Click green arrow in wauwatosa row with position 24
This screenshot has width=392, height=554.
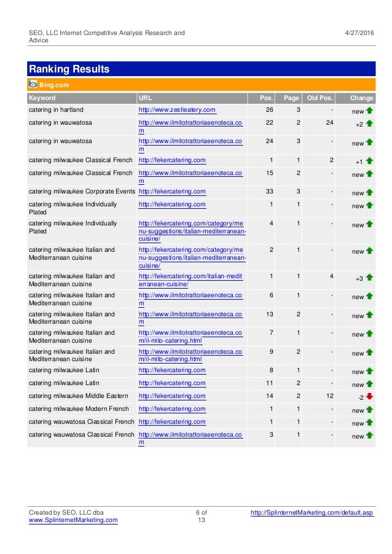(x=370, y=142)
